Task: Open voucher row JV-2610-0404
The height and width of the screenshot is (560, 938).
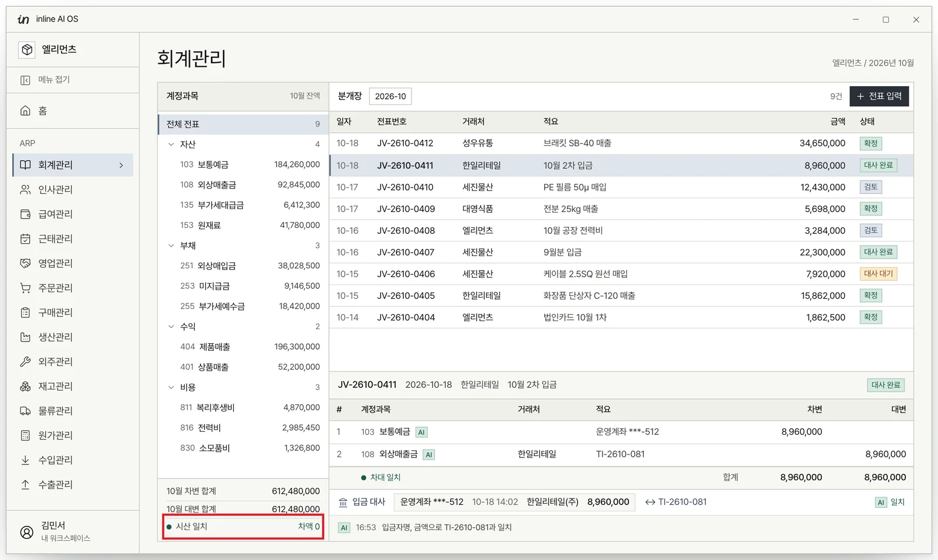Action: 621,317
